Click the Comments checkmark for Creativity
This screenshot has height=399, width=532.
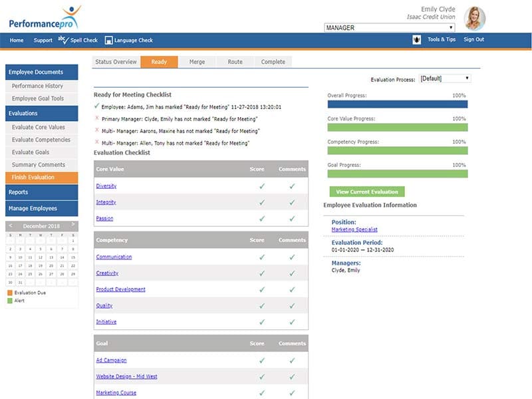[292, 273]
